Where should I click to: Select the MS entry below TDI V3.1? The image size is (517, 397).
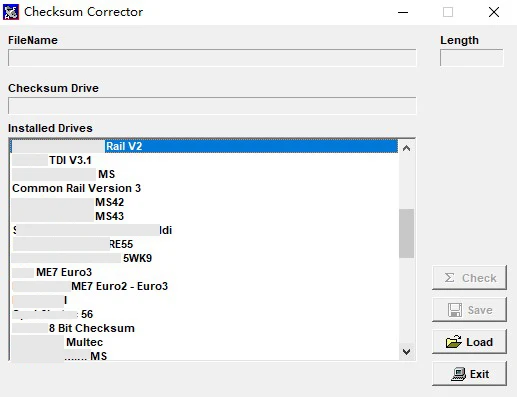(x=204, y=174)
